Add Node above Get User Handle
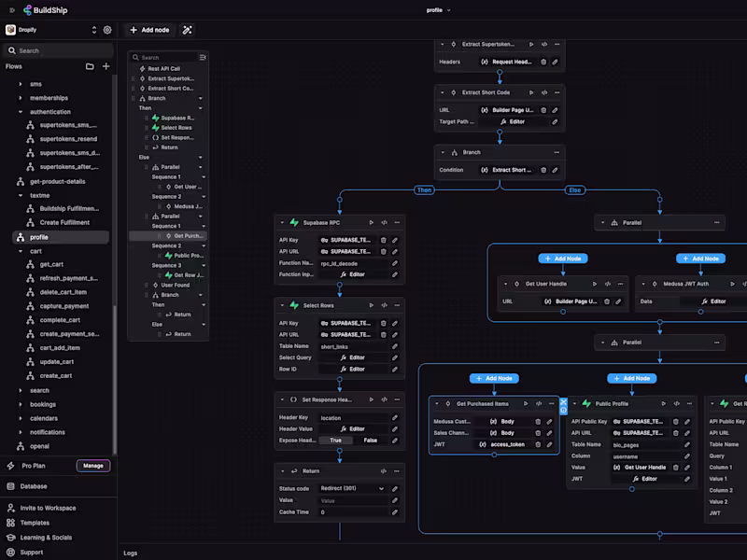Screen dimensions: 747x560 (x=563, y=259)
